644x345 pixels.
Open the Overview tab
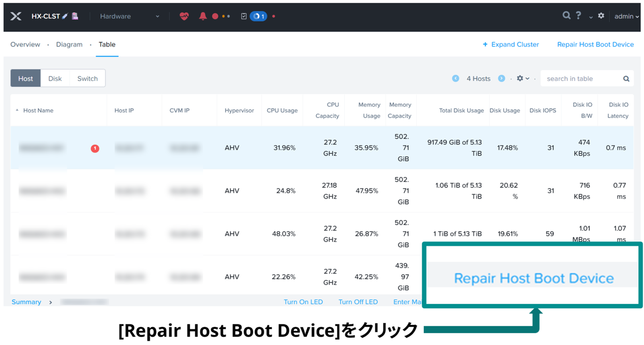(25, 45)
